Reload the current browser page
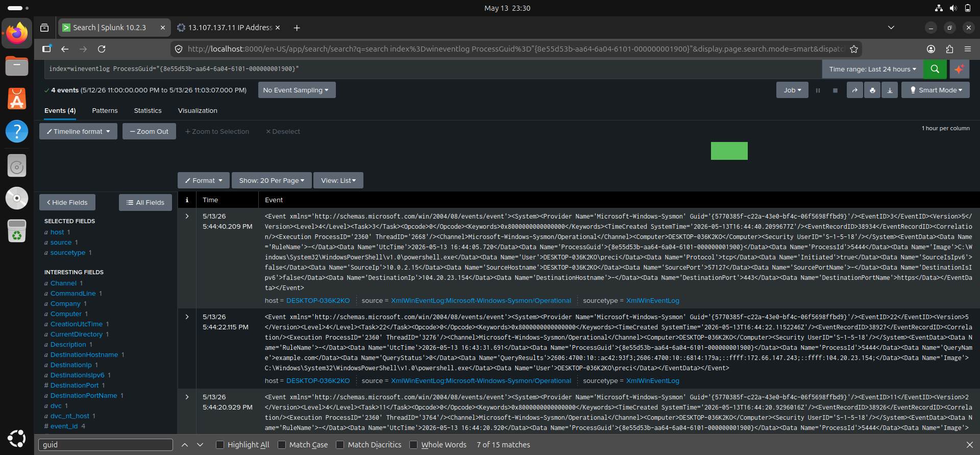 pos(102,49)
